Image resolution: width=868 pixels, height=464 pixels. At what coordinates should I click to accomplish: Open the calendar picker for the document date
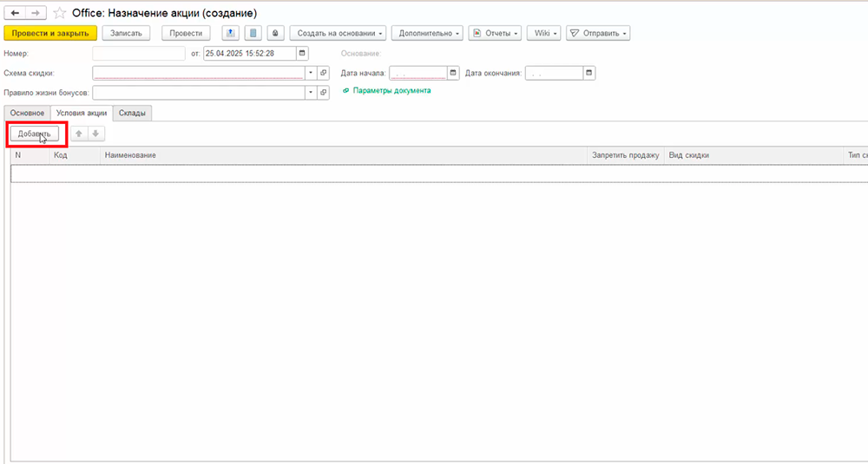click(x=302, y=54)
